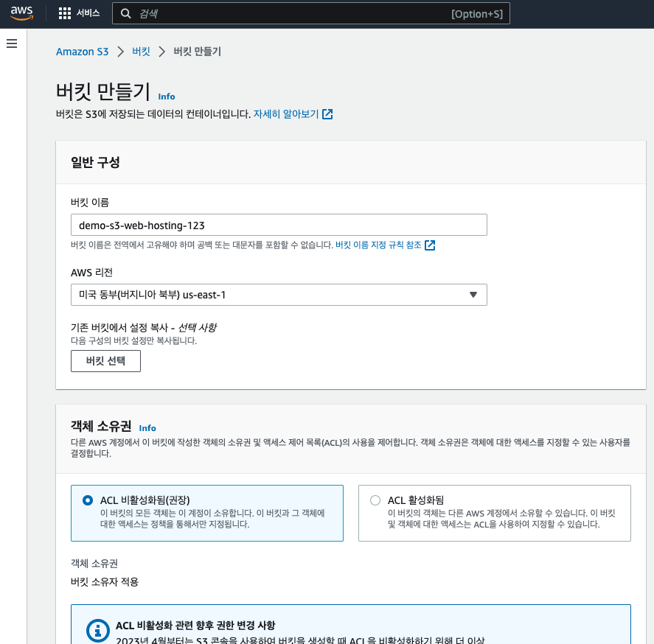
Task: Select the ACL 비활성화됨(권장) radio button
Action: tap(88, 500)
